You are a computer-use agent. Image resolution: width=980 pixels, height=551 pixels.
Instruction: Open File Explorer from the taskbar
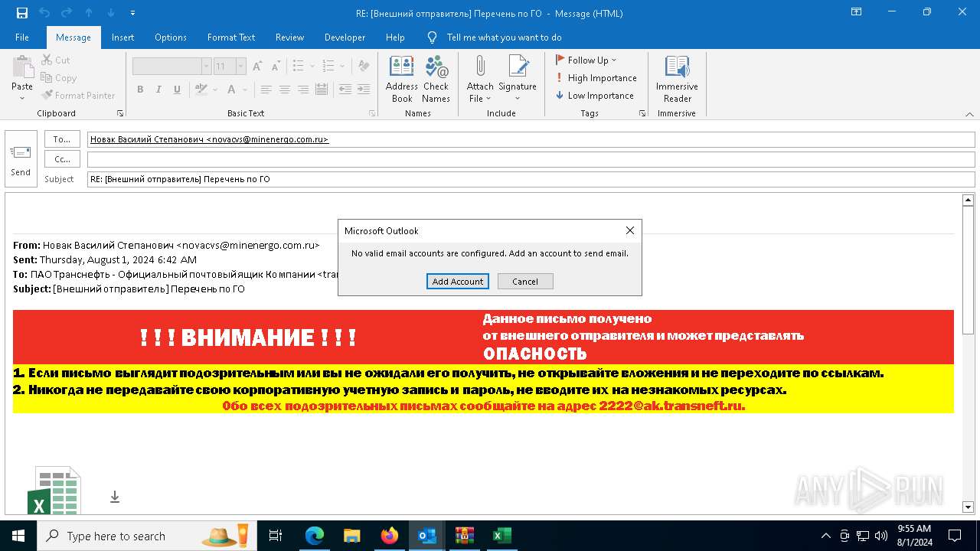tap(352, 536)
